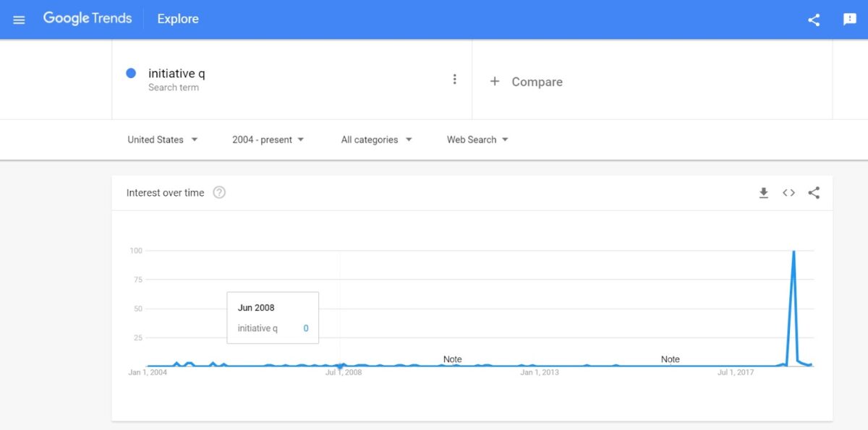Download the Interest over time CSV
868x430 pixels.
[x=763, y=193]
